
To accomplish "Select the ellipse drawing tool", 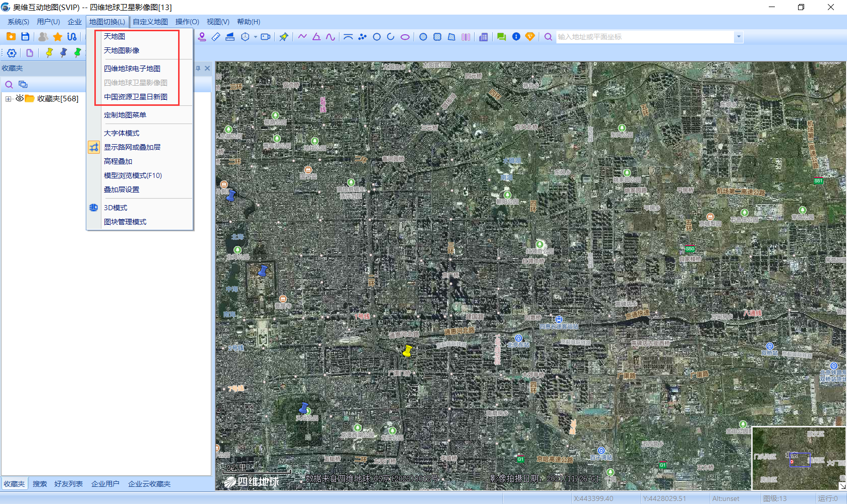I will [405, 36].
